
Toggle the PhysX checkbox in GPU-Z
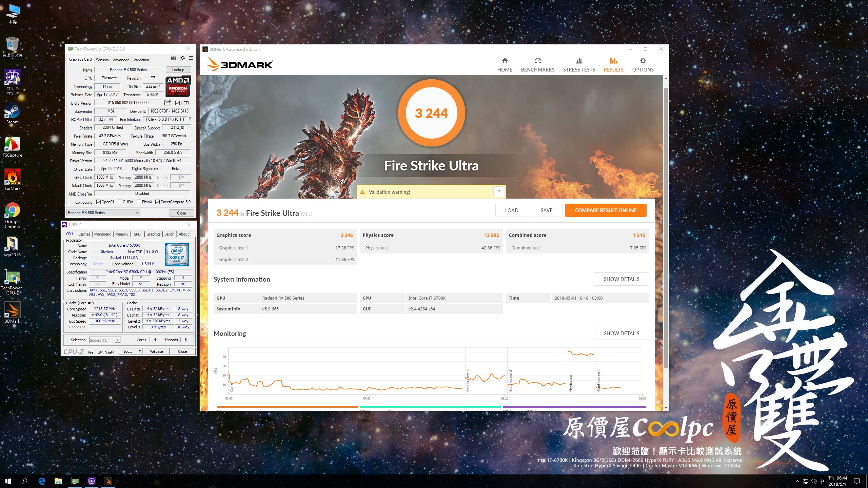(x=139, y=202)
